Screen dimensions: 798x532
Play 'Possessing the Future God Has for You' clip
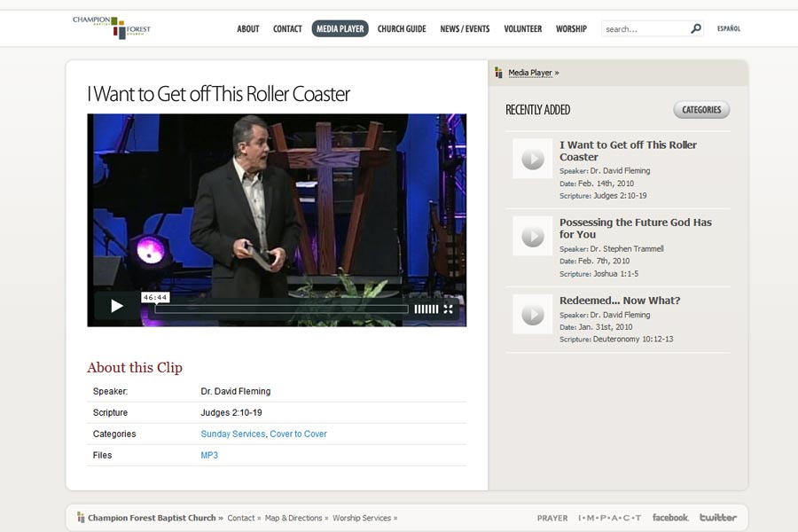532,236
